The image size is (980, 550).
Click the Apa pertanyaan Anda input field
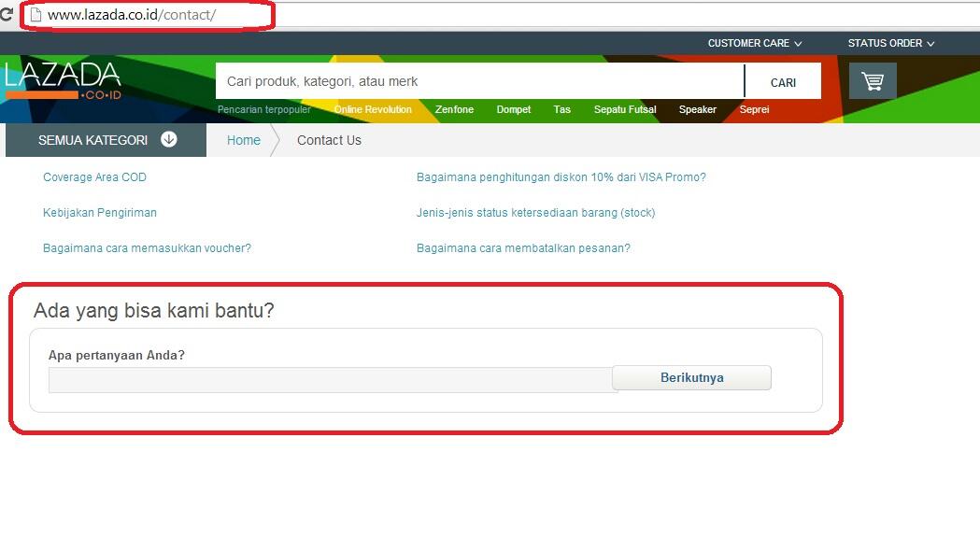[331, 380]
